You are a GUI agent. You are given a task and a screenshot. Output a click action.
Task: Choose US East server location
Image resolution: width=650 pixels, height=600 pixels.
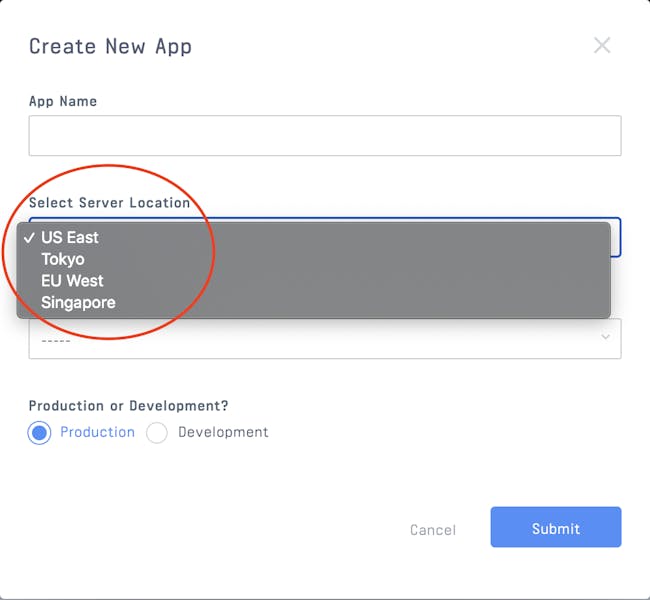pyautogui.click(x=70, y=238)
